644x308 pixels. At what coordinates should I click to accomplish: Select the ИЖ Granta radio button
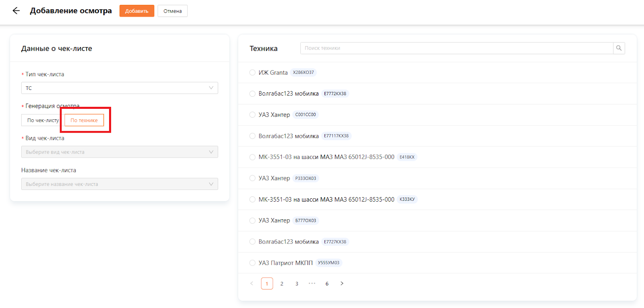point(252,73)
